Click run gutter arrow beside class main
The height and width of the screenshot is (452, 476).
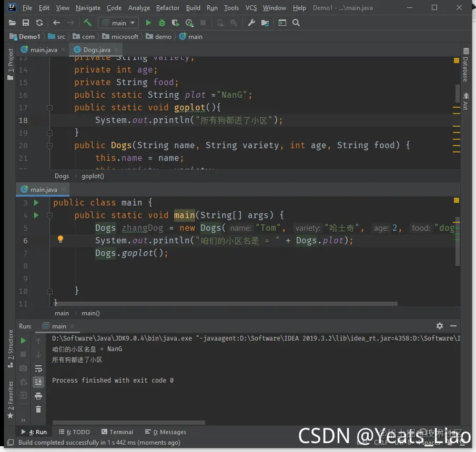coord(36,203)
